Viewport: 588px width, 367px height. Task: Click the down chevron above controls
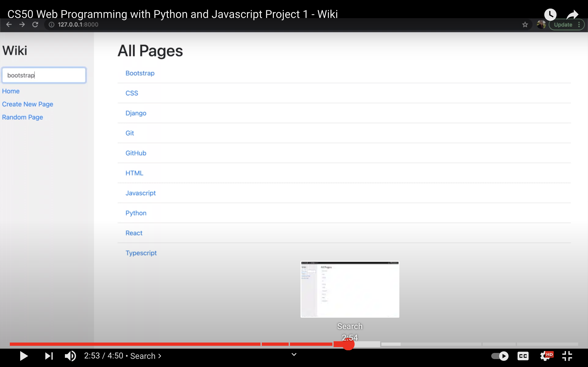pyautogui.click(x=294, y=354)
